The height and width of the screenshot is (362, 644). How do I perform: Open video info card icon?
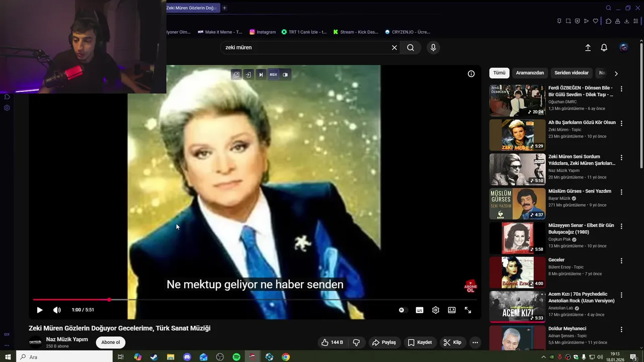point(471,74)
